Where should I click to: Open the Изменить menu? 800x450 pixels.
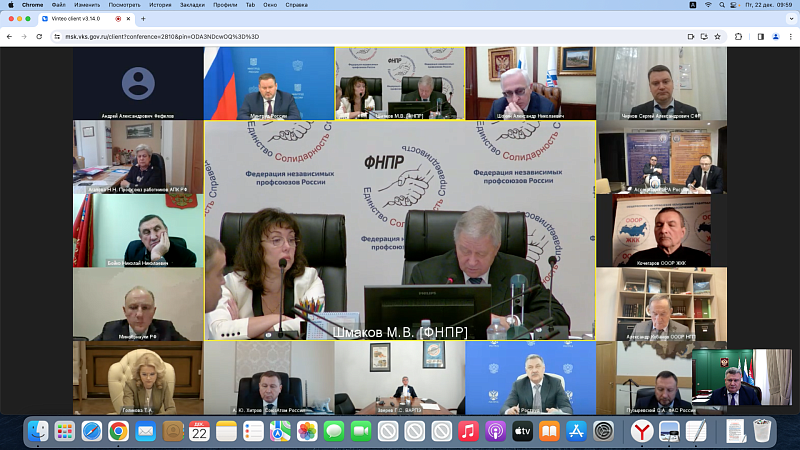tap(87, 5)
